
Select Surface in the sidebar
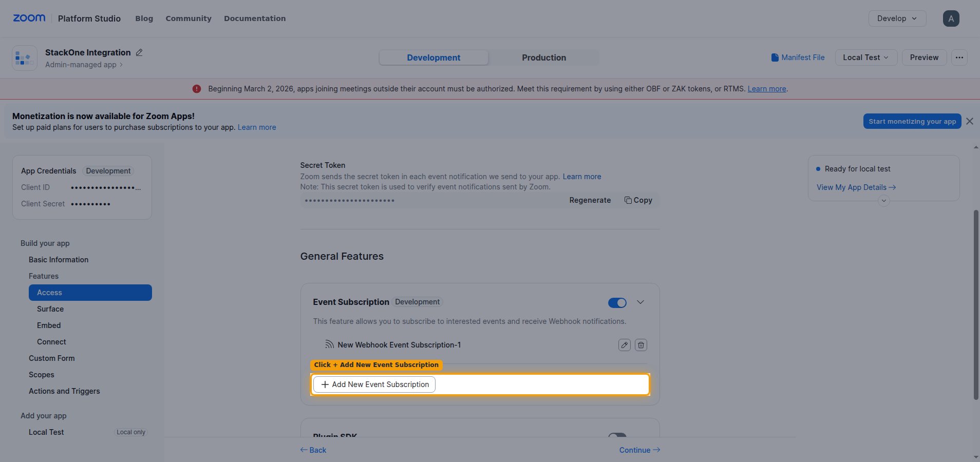[50, 309]
